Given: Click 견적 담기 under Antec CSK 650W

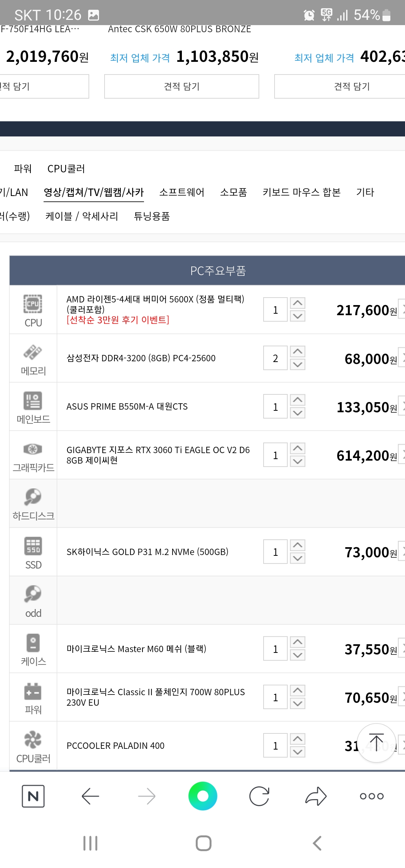Looking at the screenshot, I should 181,86.
